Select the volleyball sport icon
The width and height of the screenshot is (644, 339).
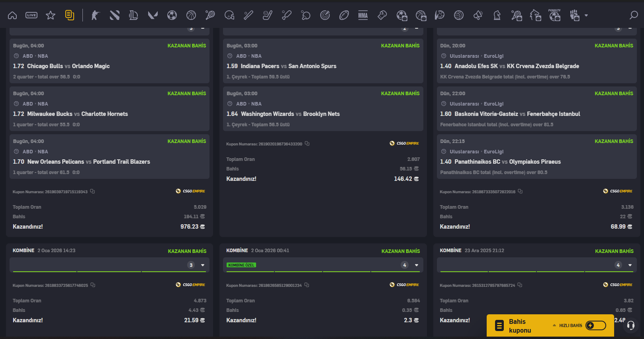tap(459, 16)
